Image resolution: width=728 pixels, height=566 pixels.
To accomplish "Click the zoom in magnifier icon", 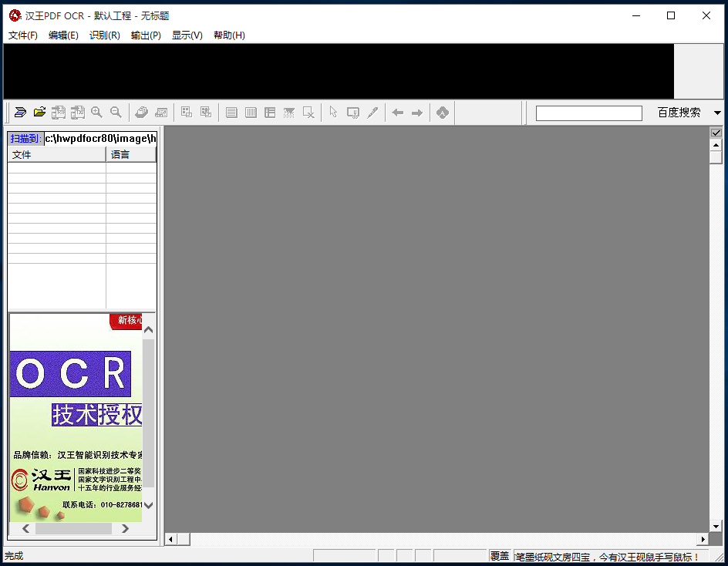I will (96, 113).
